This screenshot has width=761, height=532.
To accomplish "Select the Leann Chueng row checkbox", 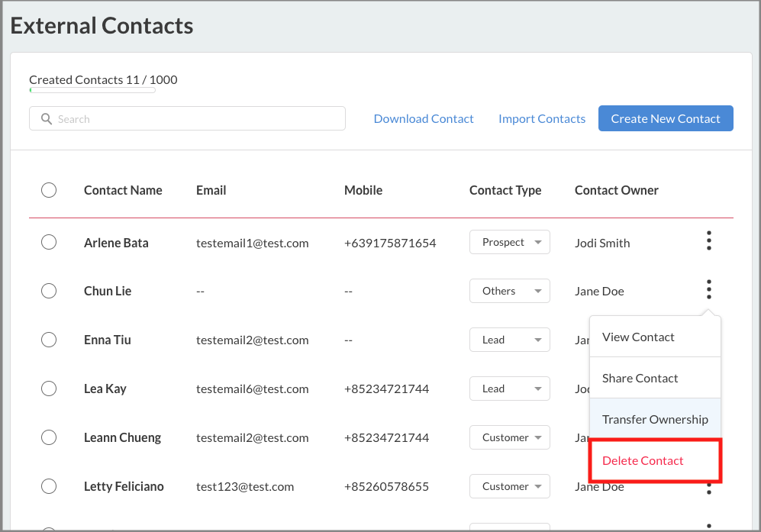I will point(49,437).
